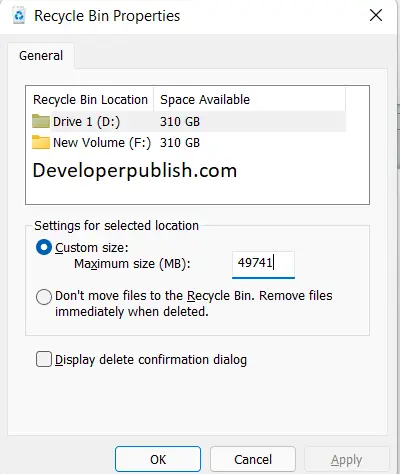The image size is (400, 474).
Task: Click the Custom size label text
Action: [x=92, y=248]
